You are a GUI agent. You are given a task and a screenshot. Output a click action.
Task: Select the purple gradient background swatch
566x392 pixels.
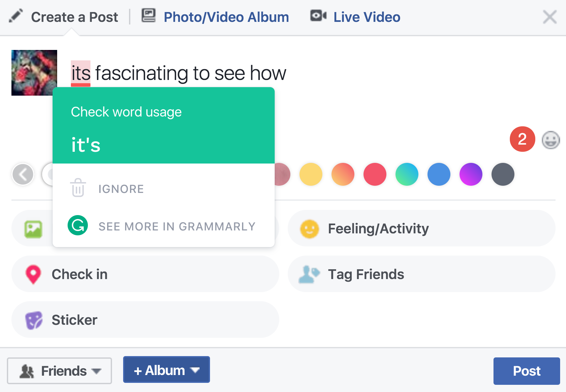tap(471, 174)
